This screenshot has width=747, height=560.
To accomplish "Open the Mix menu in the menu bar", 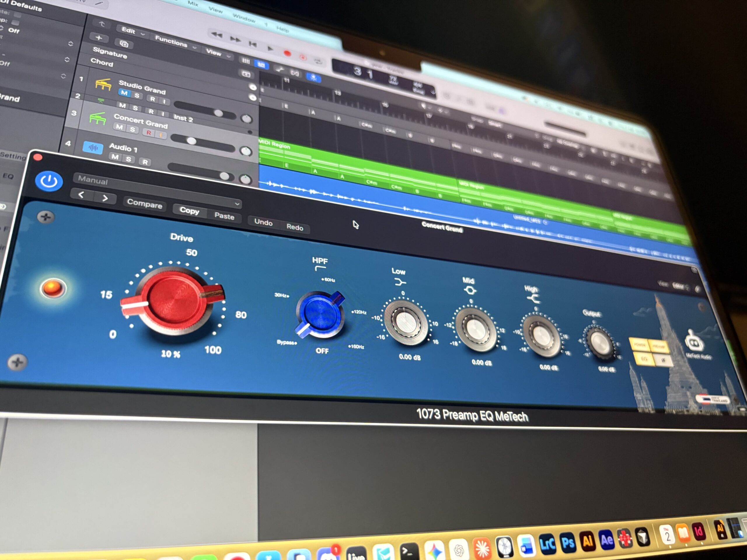I will click(x=193, y=4).
